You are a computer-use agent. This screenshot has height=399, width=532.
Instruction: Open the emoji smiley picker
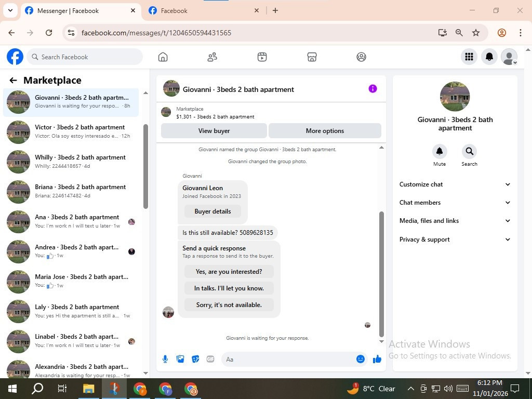pyautogui.click(x=361, y=359)
